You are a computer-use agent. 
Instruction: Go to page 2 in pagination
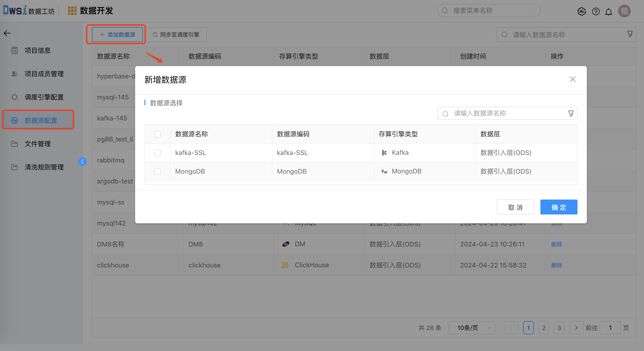(x=544, y=328)
